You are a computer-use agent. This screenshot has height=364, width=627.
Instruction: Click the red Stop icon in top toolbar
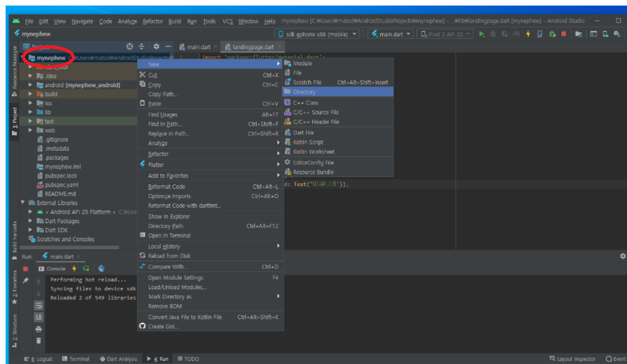point(563,34)
